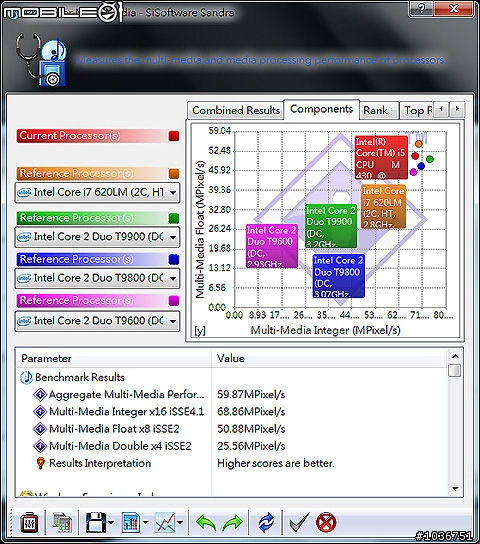Click the orange Core i7 620LM chart label
480x544 pixels.
(x=383, y=207)
